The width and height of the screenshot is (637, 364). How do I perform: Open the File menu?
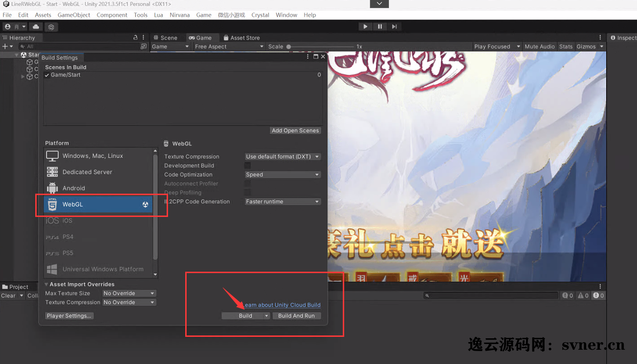click(x=7, y=15)
